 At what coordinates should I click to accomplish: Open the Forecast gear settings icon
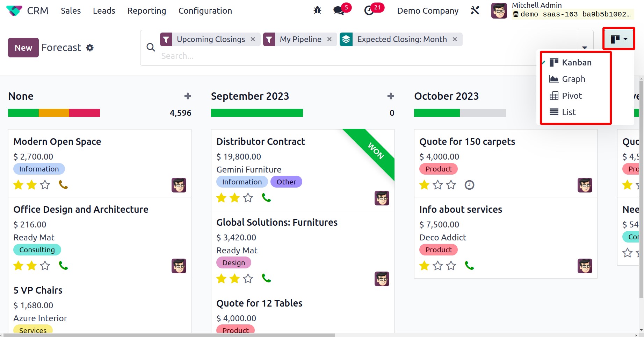(90, 48)
